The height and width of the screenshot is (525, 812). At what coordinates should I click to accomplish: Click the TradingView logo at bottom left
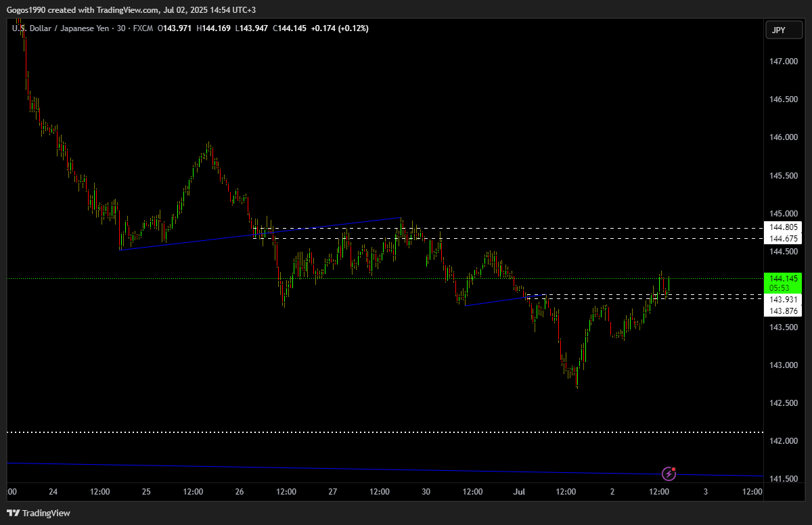38,513
